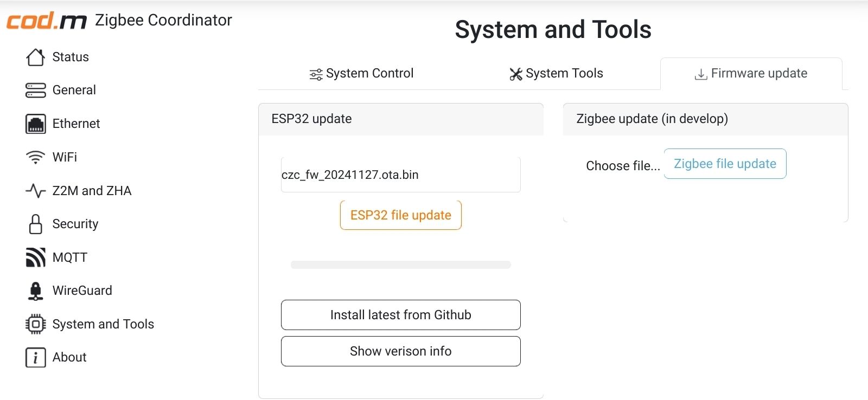This screenshot has width=868, height=400.
Task: Click the System and Tools chip icon
Action: pyautogui.click(x=35, y=324)
